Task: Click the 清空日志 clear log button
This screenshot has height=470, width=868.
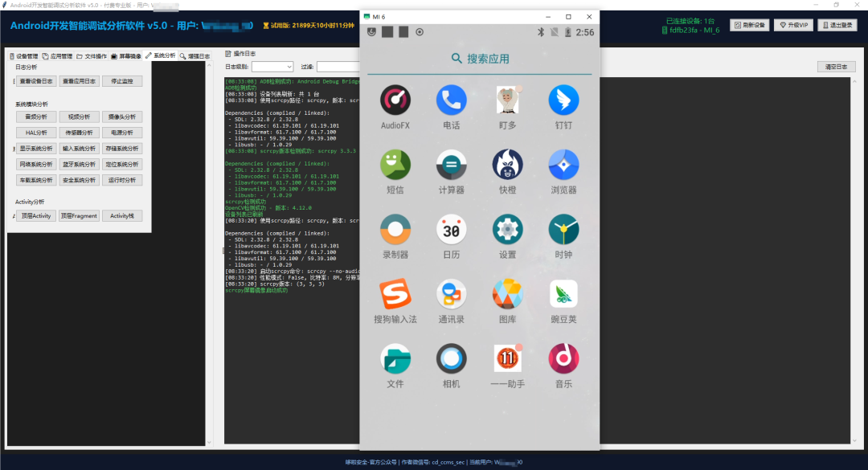Action: coord(836,67)
